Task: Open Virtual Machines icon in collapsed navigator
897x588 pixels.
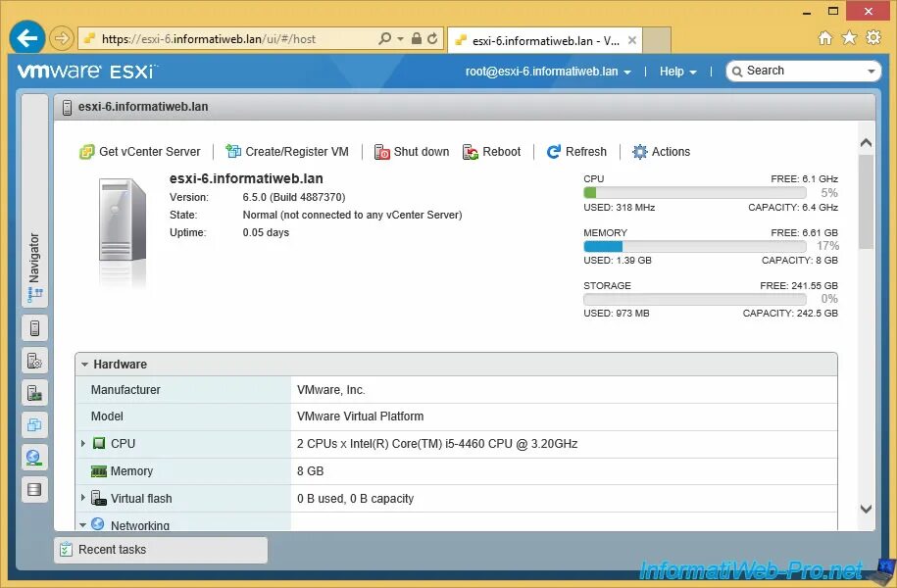Action: 34,424
